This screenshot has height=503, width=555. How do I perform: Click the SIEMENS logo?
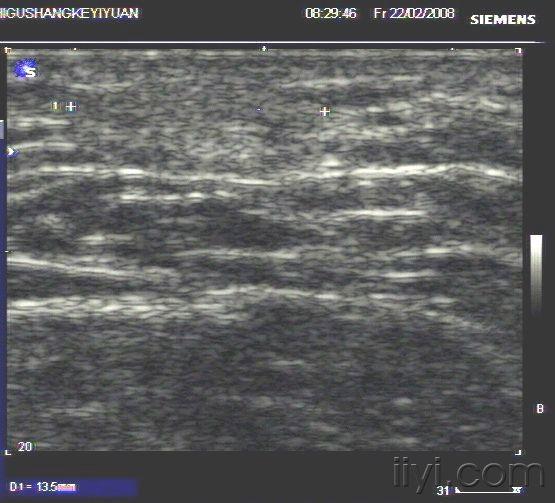coord(503,19)
